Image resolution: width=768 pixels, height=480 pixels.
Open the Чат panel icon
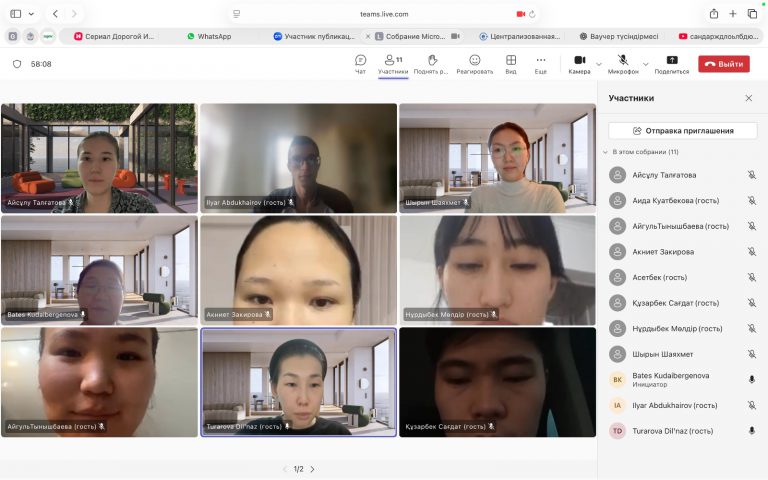pos(360,61)
